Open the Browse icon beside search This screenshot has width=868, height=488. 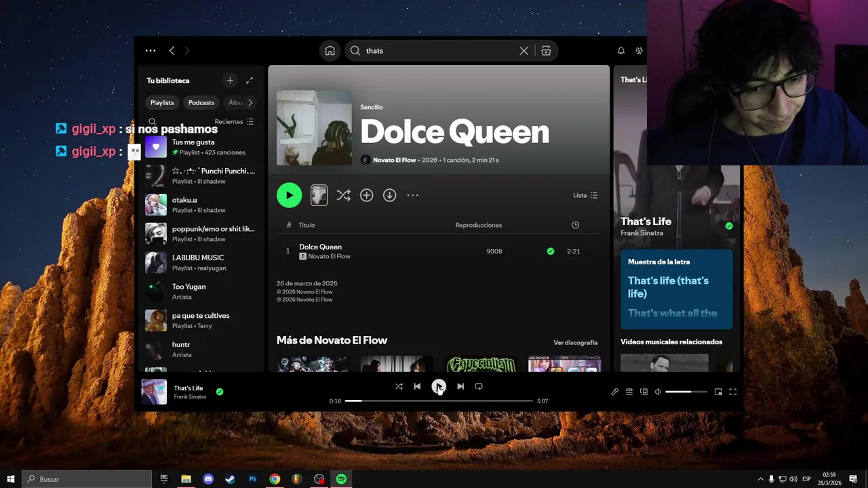pyautogui.click(x=546, y=51)
